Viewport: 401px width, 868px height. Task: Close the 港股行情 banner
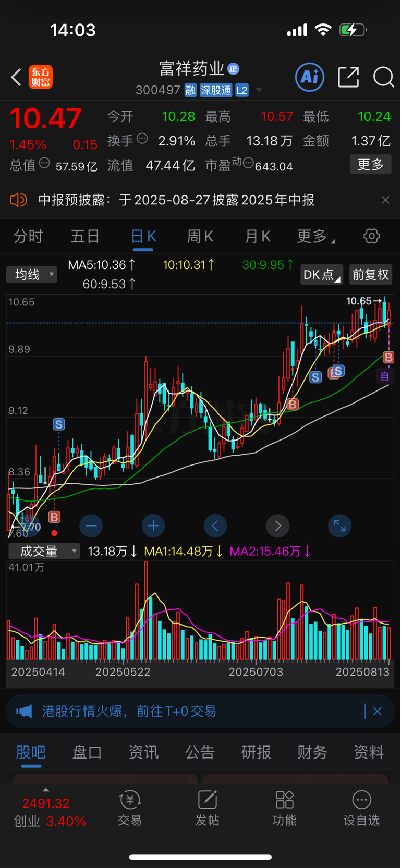(x=378, y=711)
